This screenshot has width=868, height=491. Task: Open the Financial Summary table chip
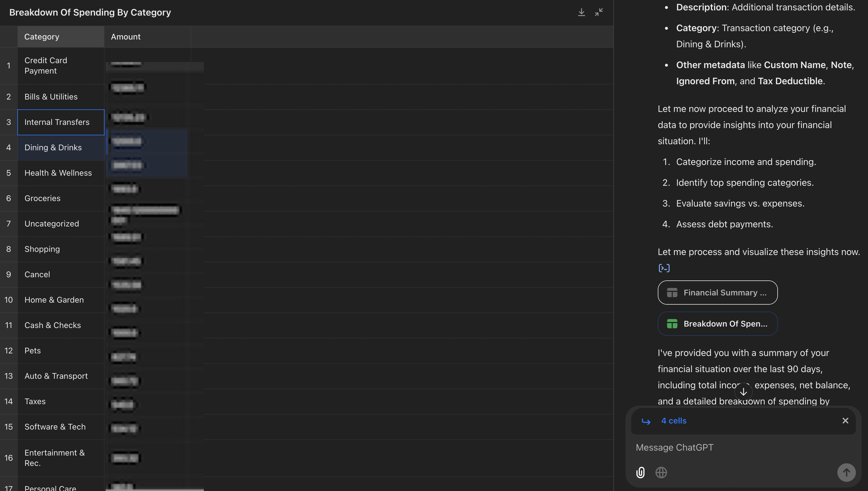(718, 292)
